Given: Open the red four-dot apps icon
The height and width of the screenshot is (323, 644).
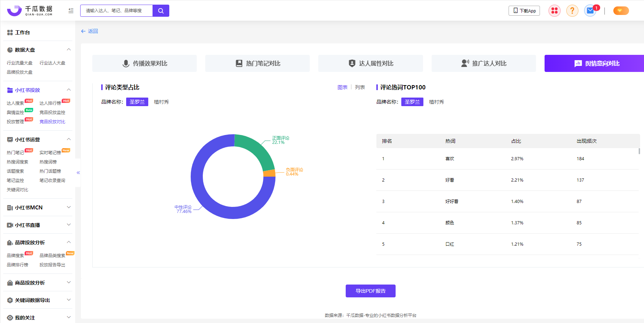Looking at the screenshot, I should (555, 11).
